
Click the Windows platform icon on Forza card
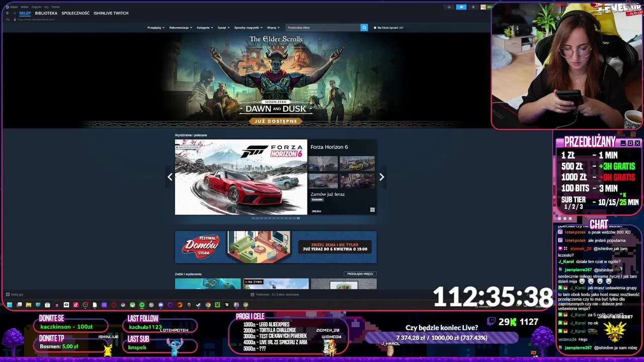point(372,210)
